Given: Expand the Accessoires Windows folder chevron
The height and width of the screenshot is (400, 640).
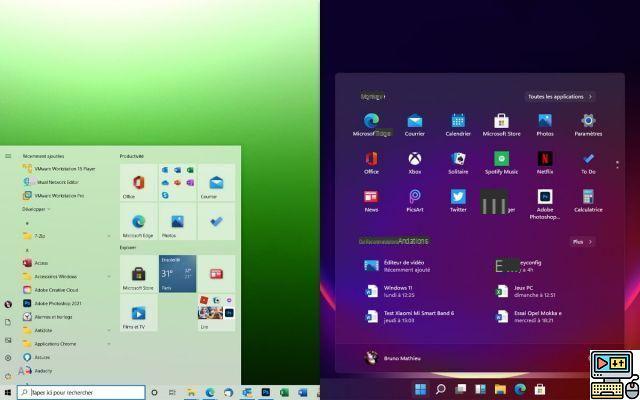Looking at the screenshot, I should 109,276.
